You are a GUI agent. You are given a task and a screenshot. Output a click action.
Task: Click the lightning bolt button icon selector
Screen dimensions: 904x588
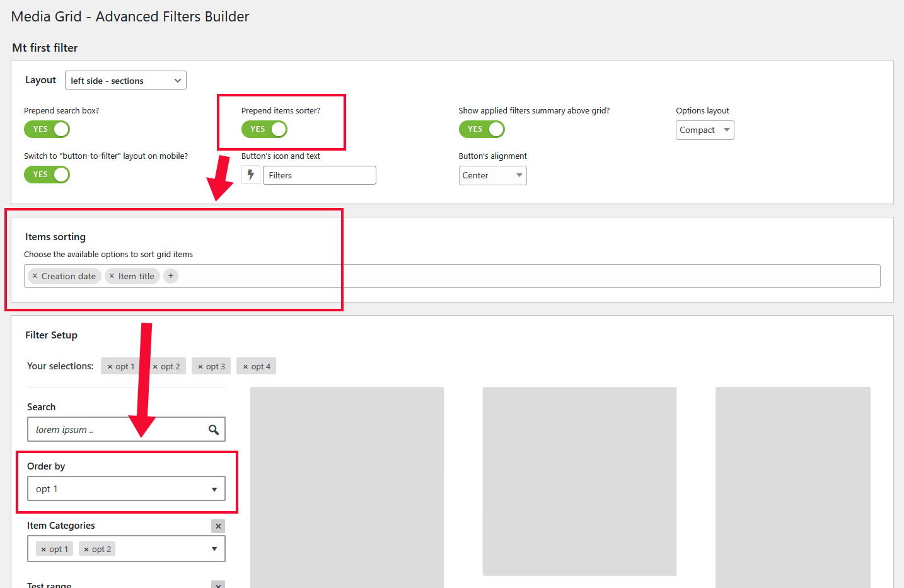[250, 175]
